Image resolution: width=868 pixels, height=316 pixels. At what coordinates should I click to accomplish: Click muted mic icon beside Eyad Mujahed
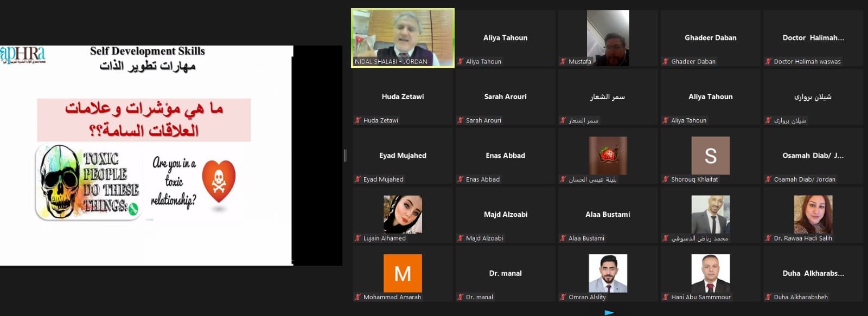tap(358, 179)
